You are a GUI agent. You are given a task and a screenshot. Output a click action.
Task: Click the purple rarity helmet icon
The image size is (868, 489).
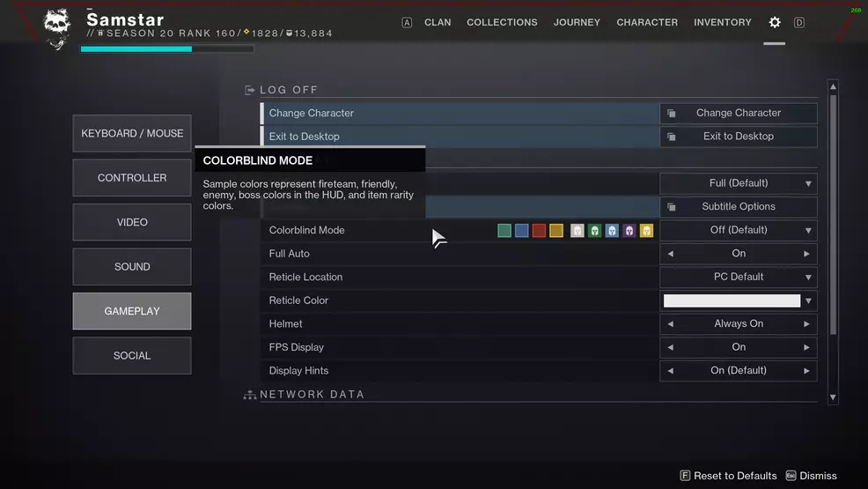(629, 230)
